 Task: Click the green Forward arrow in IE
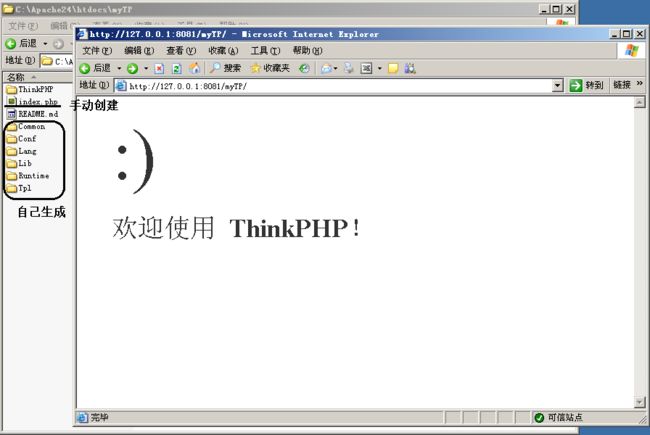pyautogui.click(x=133, y=68)
